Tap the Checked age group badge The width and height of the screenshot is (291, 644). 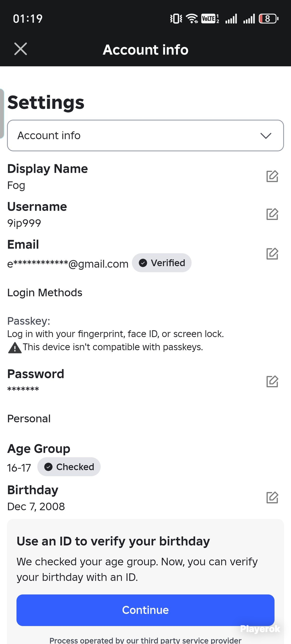(x=69, y=467)
